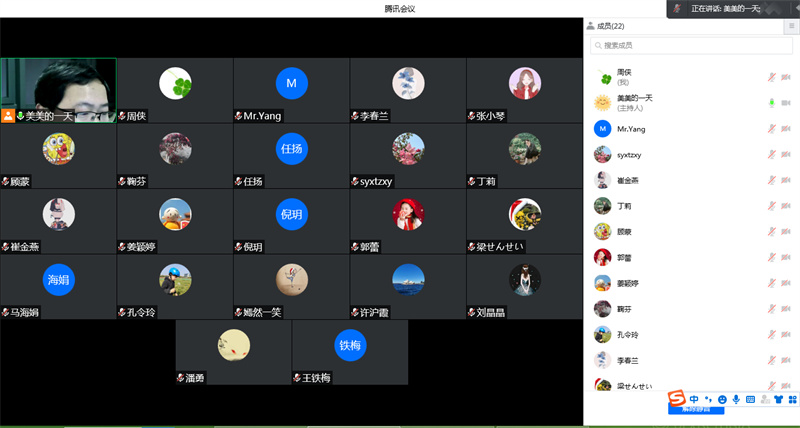Open Sogou skin shirt icon

tap(779, 399)
